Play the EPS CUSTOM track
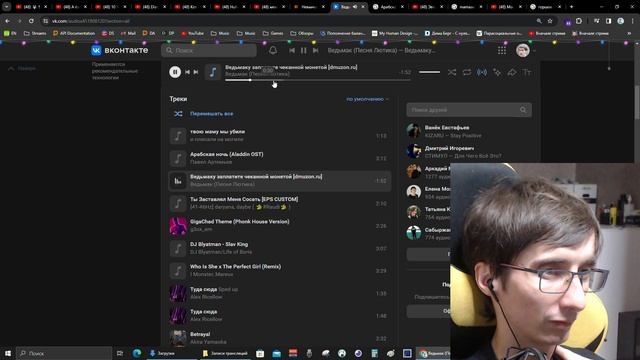640x360 pixels. point(280,203)
